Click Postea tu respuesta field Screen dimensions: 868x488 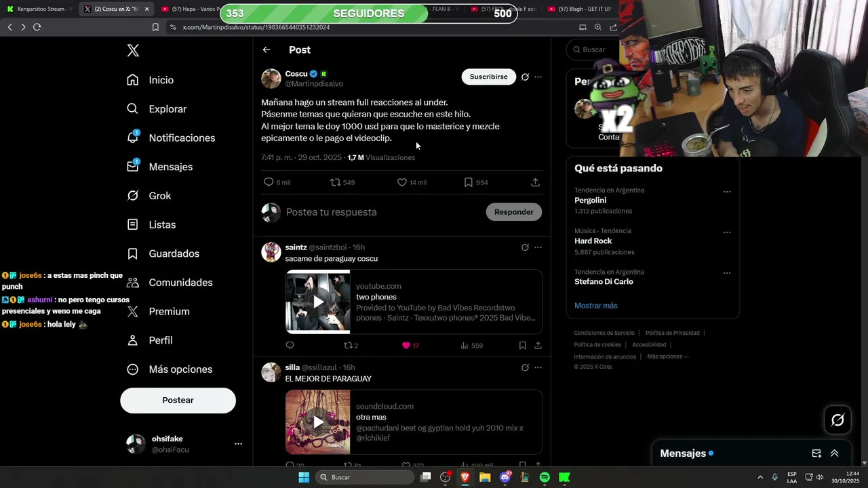pos(381,212)
